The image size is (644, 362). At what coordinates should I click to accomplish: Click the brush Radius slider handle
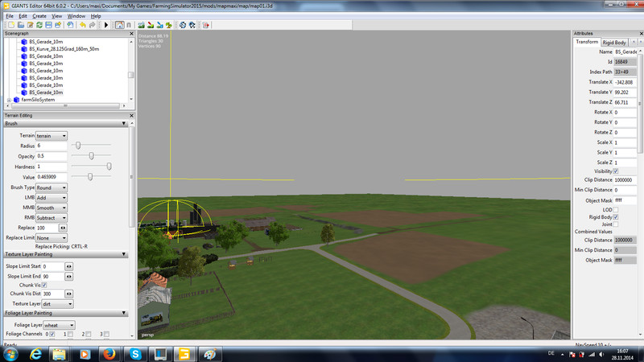point(76,145)
